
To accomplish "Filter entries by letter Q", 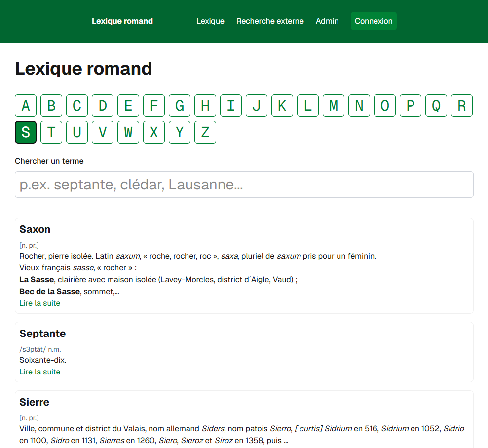I will 436,106.
